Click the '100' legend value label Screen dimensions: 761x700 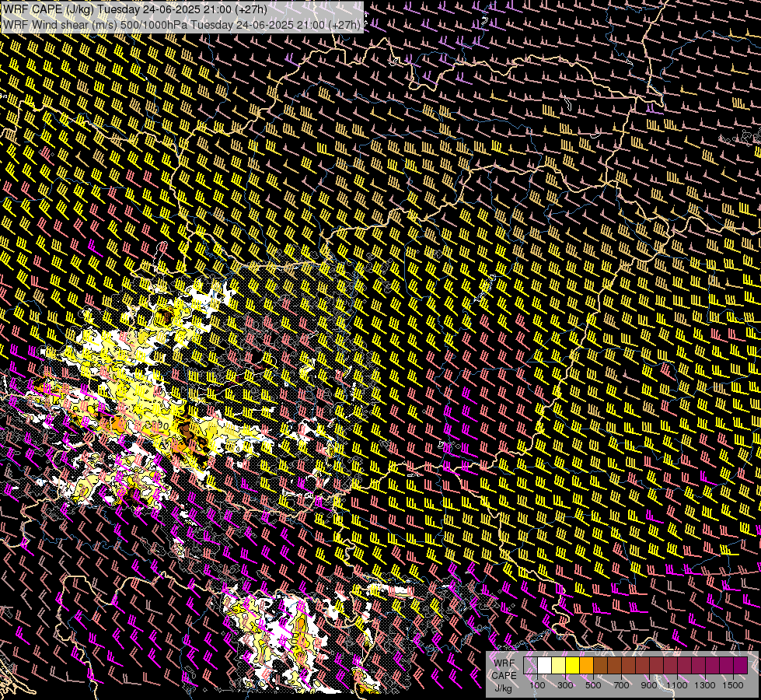coord(537,685)
